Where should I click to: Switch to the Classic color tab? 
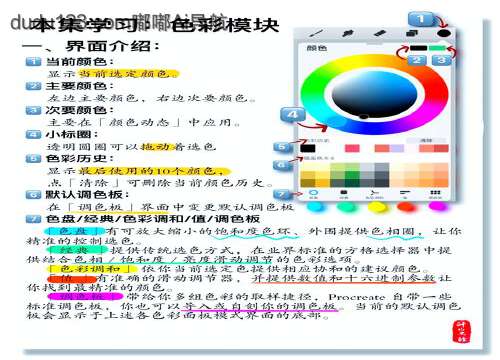point(344,194)
